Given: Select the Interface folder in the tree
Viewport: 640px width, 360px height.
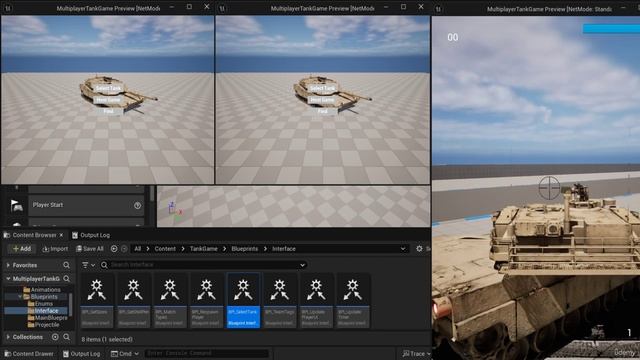Looking at the screenshot, I should [x=42, y=311].
